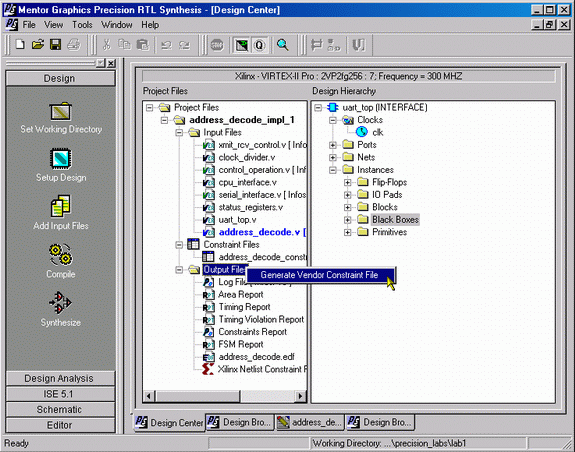The image size is (575, 452).
Task: Click the Synthesize icon
Action: [x=61, y=303]
